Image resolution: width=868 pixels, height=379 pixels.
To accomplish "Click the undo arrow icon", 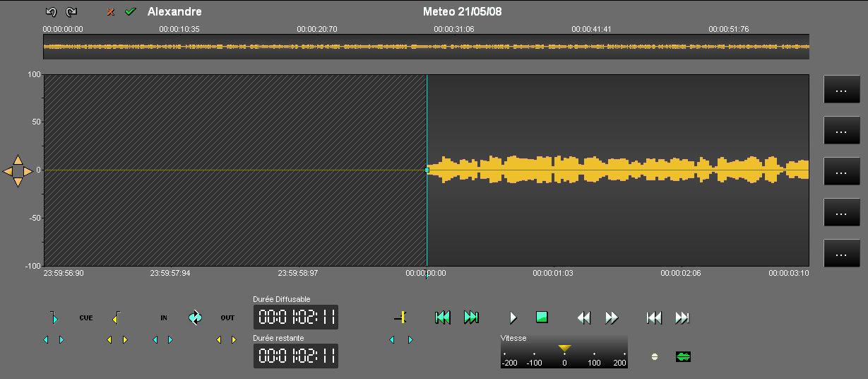I will [x=51, y=12].
